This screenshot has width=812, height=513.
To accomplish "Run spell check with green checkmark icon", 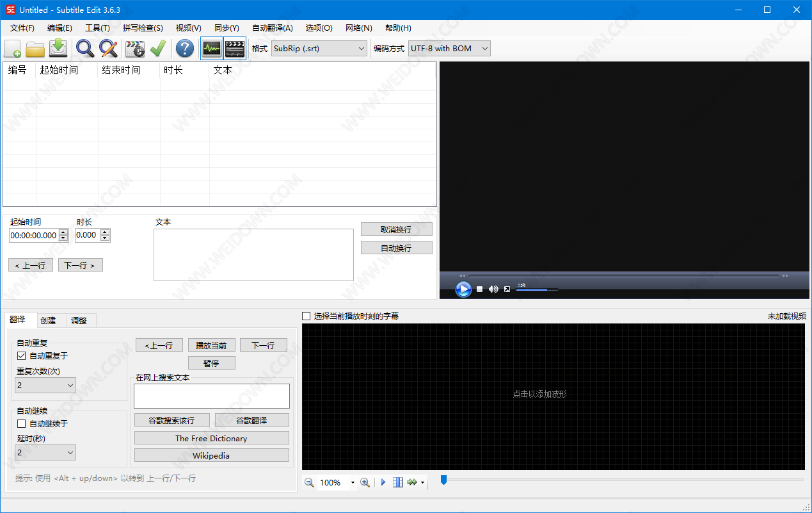I will (158, 49).
